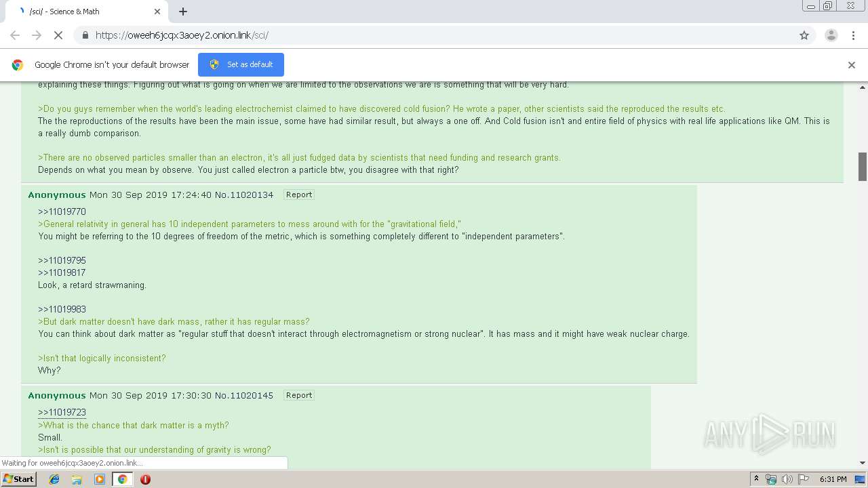Report post No.11020134

(x=299, y=195)
